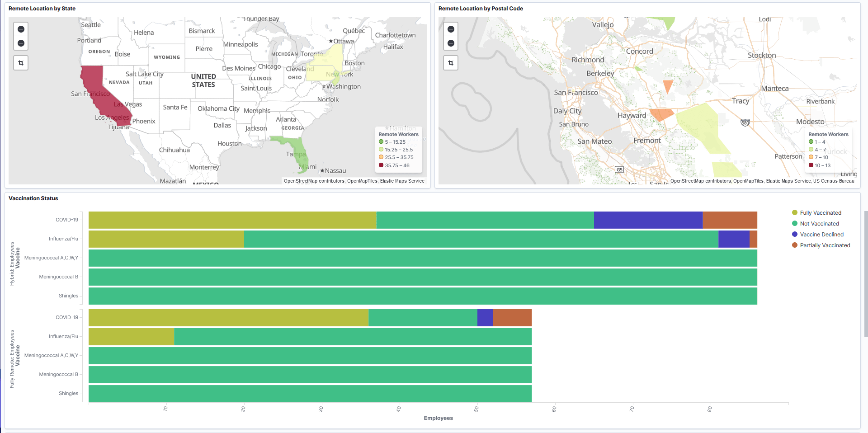Click the fit-to-bounds icon on the state map

20,63
